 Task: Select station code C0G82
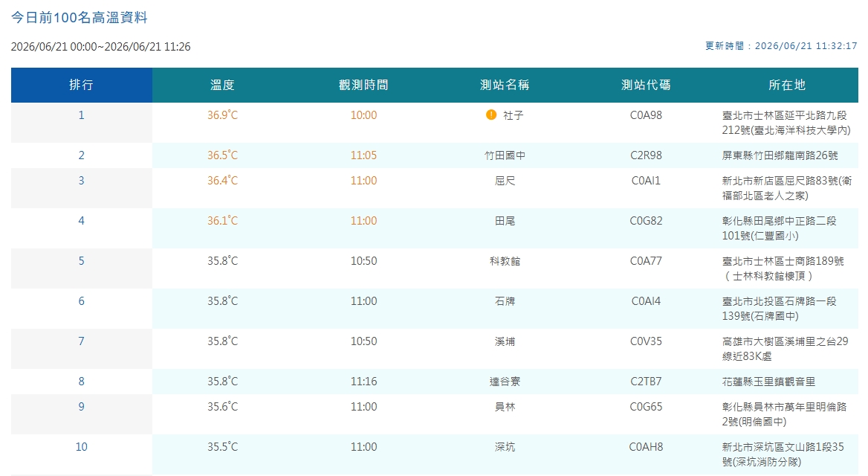[646, 221]
